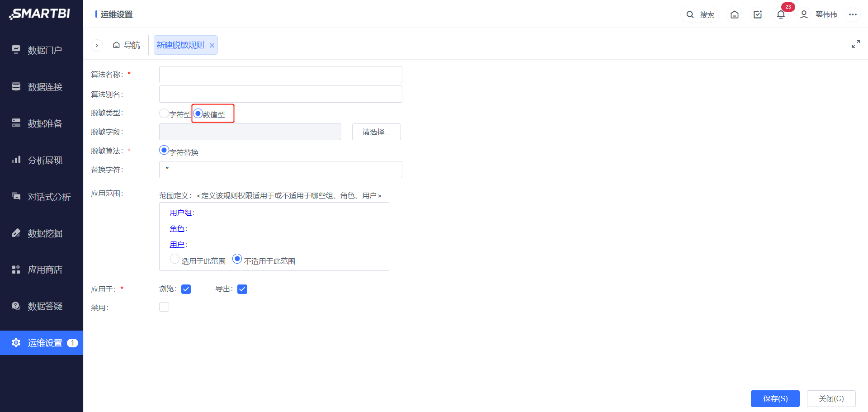Open the notification bell
Viewport: 868px width, 412px height.
781,14
